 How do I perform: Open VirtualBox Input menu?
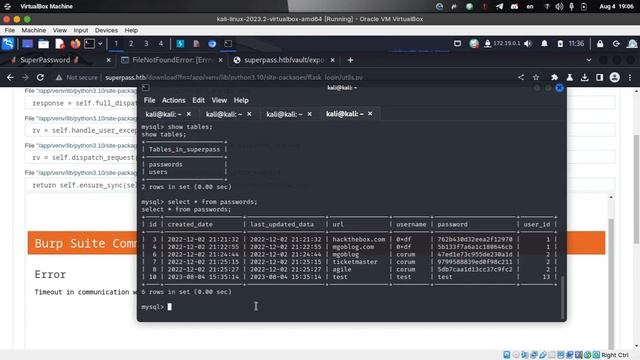(80, 30)
